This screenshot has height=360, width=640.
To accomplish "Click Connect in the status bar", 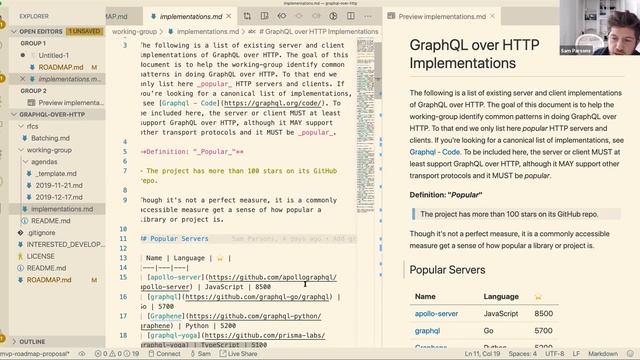I will click(x=164, y=354).
